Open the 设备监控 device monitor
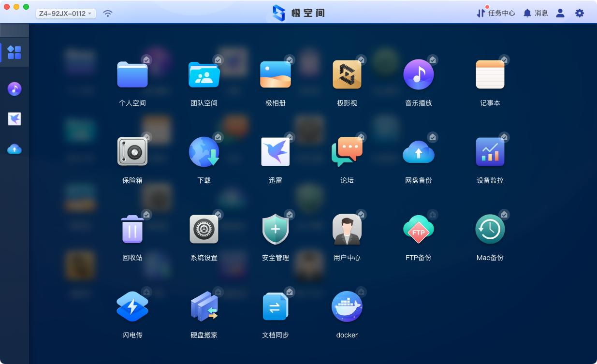Viewport: 597px width, 364px height. click(490, 152)
